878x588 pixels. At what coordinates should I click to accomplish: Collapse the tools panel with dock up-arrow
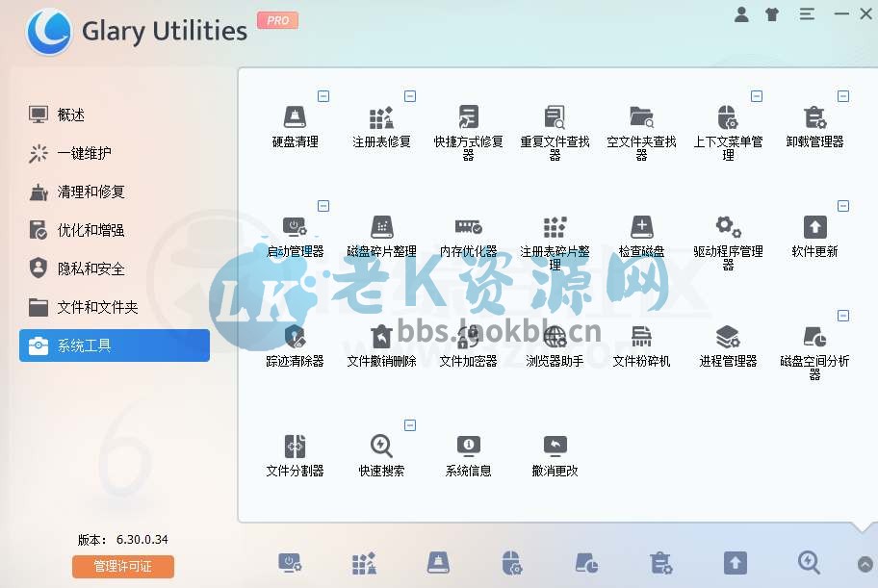click(x=865, y=564)
